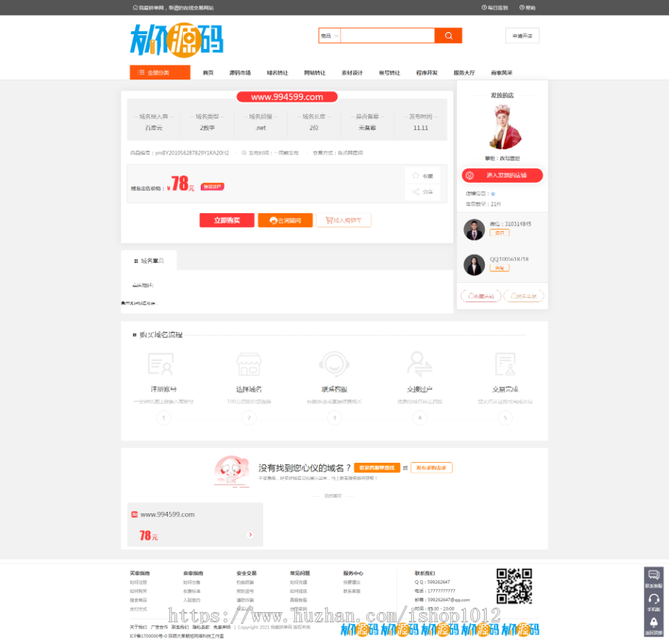Click the rocket back-to-top icon
This screenshot has width=669, height=644.
[x=653, y=623]
